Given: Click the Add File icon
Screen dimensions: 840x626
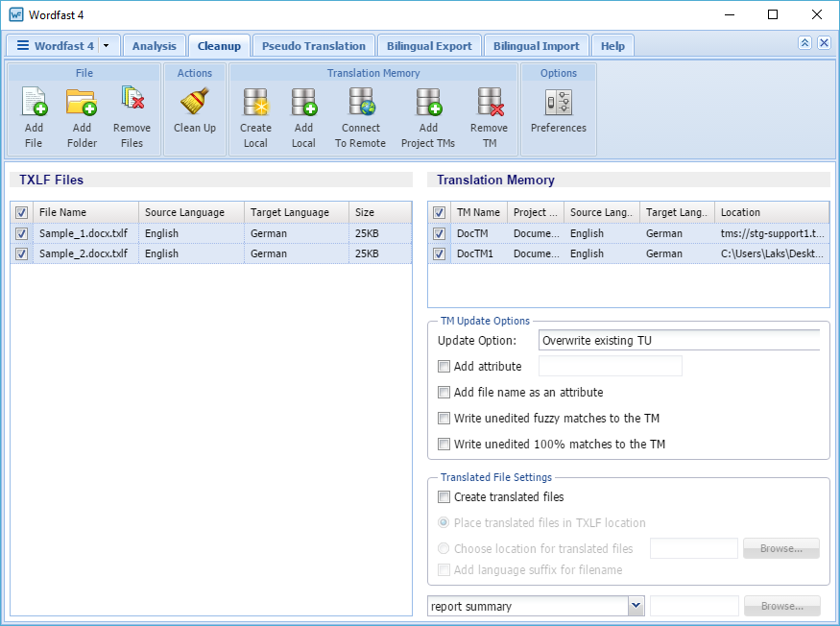Looking at the screenshot, I should coord(34,102).
